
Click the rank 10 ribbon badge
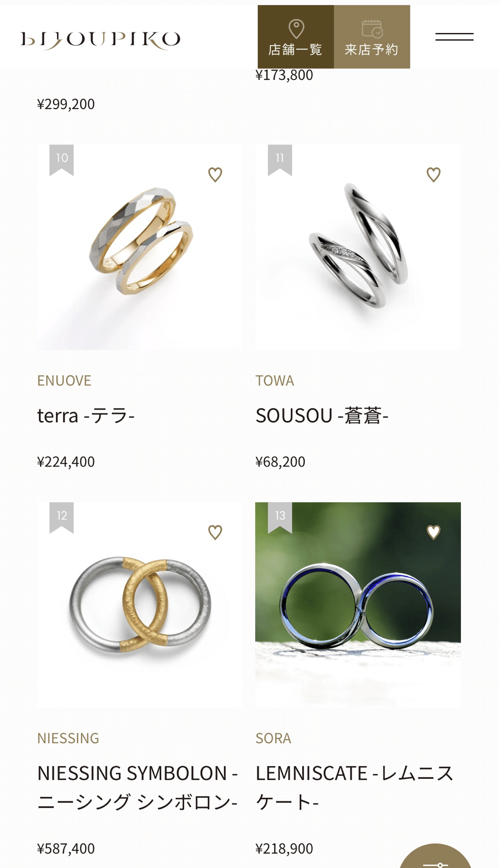(62, 160)
